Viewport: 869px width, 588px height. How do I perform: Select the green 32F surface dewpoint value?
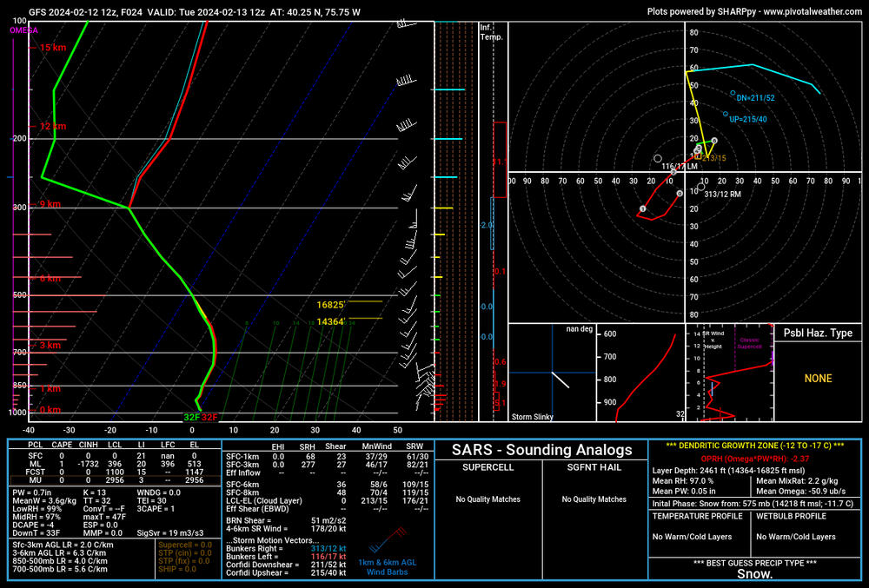pyautogui.click(x=192, y=418)
